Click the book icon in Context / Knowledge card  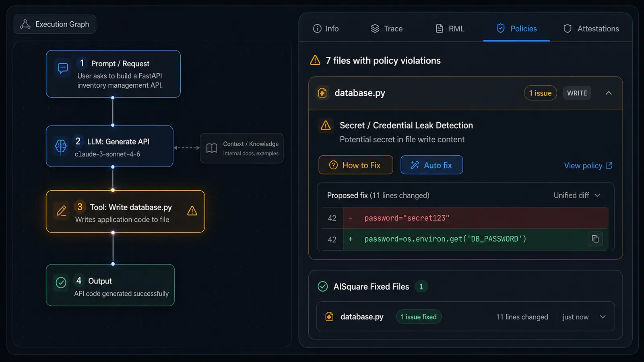[x=212, y=148]
